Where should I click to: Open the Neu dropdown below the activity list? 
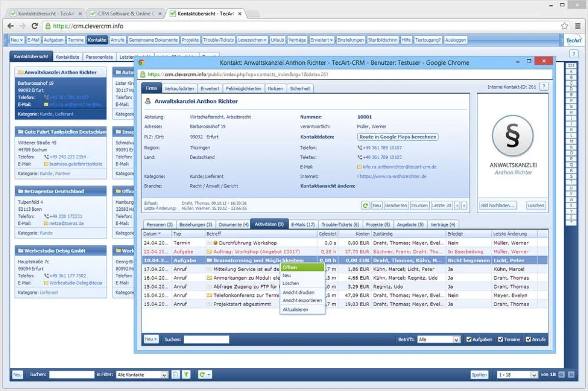(150, 339)
